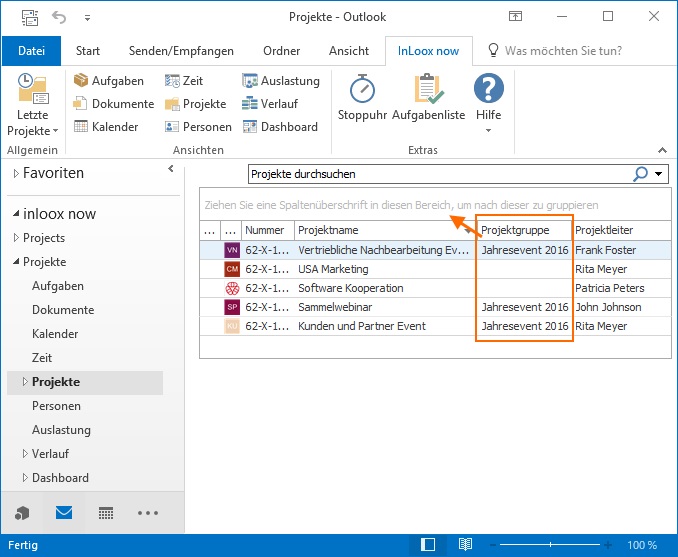Open Aufgaben view in the ribbon

[x=109, y=81]
